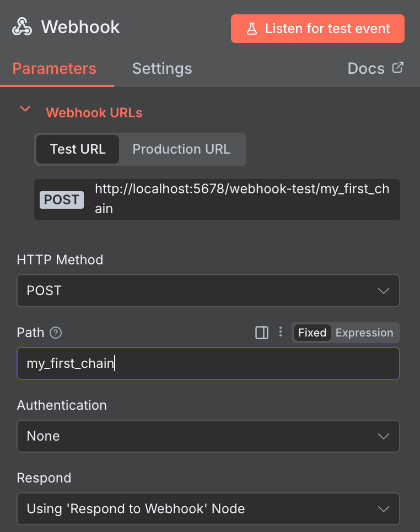The width and height of the screenshot is (420, 532).
Task: Click the help icon next to Path
Action: tap(55, 333)
